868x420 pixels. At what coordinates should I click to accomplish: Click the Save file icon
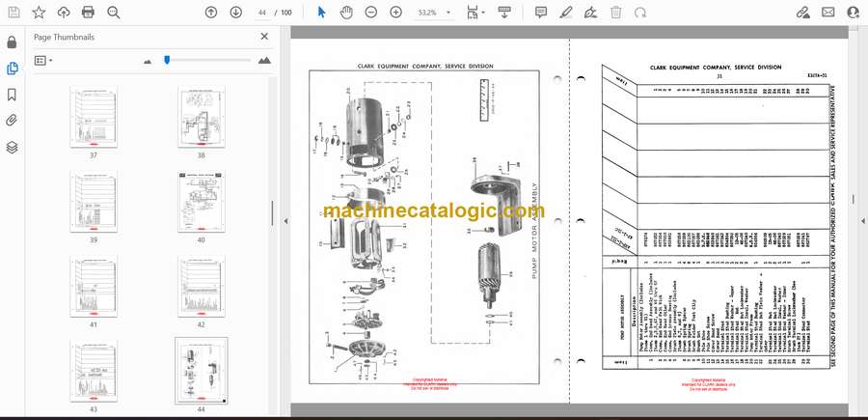14,13
